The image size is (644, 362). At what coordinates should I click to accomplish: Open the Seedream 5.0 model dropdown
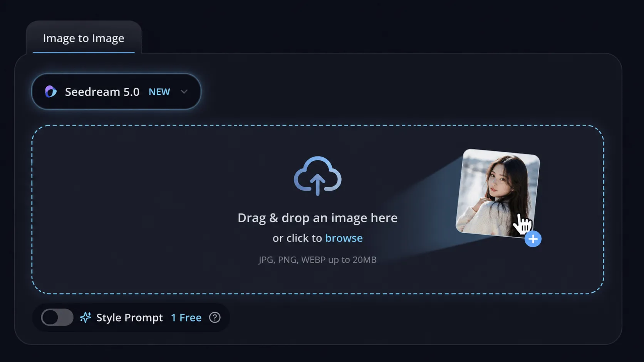pyautogui.click(x=116, y=92)
